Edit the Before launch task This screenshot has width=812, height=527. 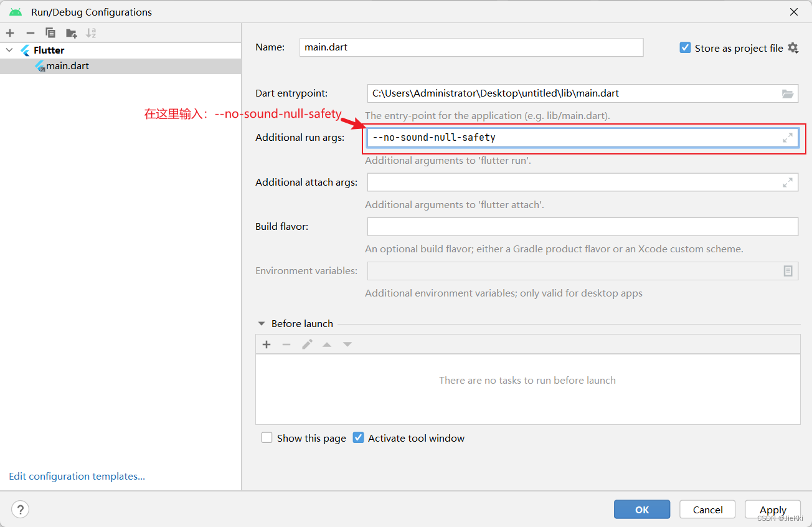pos(307,344)
